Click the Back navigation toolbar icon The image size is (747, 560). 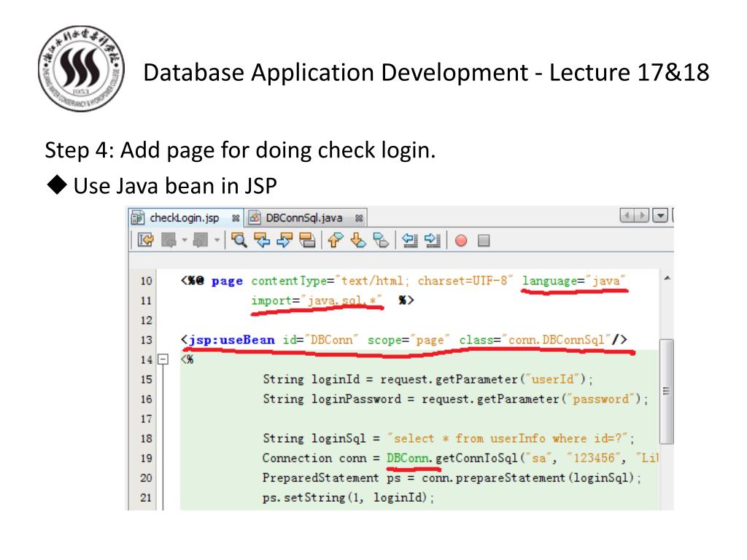point(169,240)
